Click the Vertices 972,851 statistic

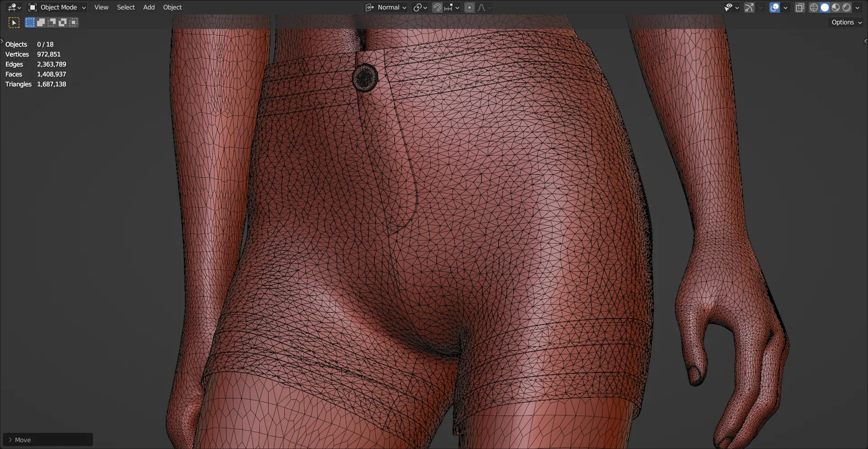pos(33,54)
